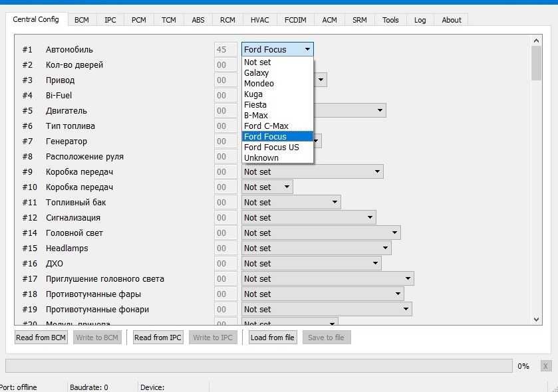
Task: Choose Fiesta from the vehicle list
Action: [x=277, y=105]
